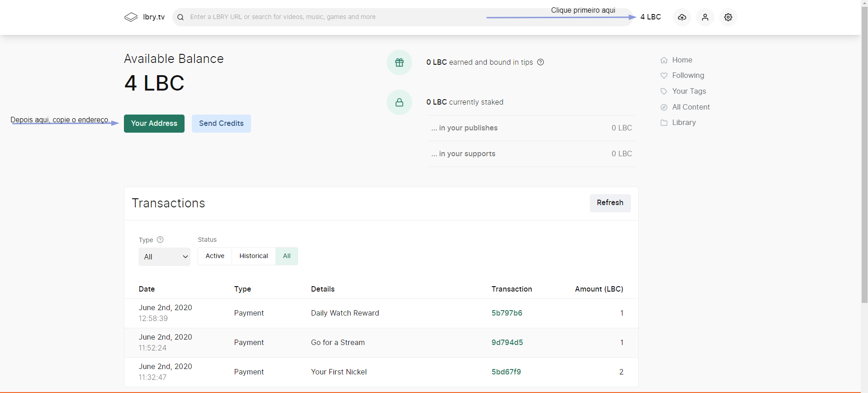This screenshot has height=393, width=868.
Task: Open the account user icon
Action: [705, 17]
